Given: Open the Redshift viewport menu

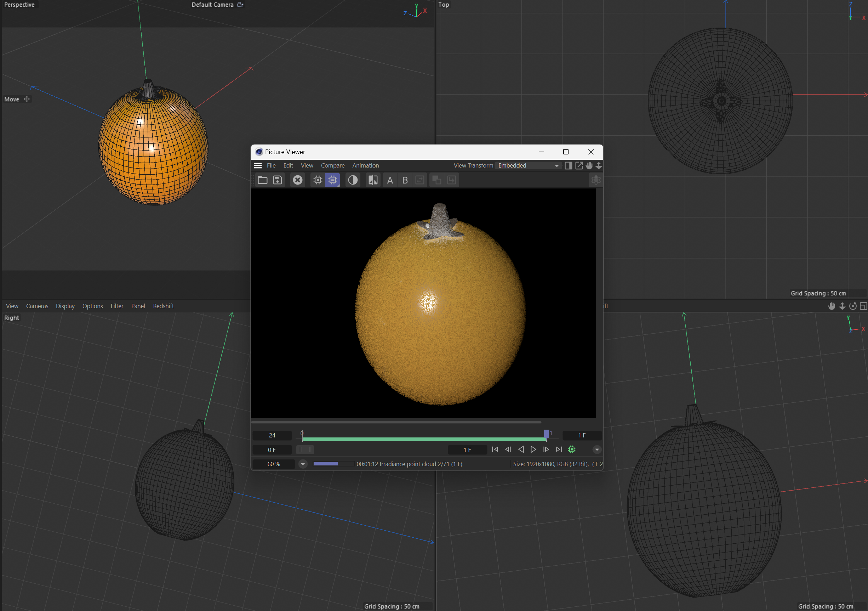Looking at the screenshot, I should 163,306.
